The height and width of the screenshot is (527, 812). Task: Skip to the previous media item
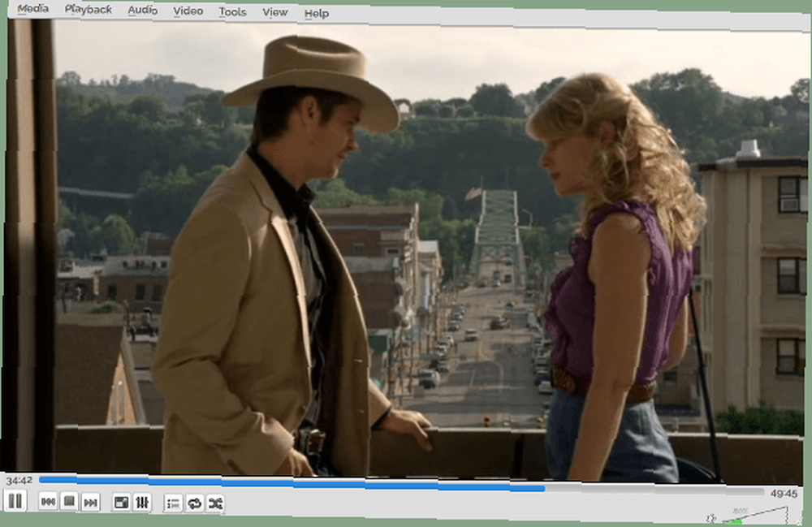(x=48, y=502)
